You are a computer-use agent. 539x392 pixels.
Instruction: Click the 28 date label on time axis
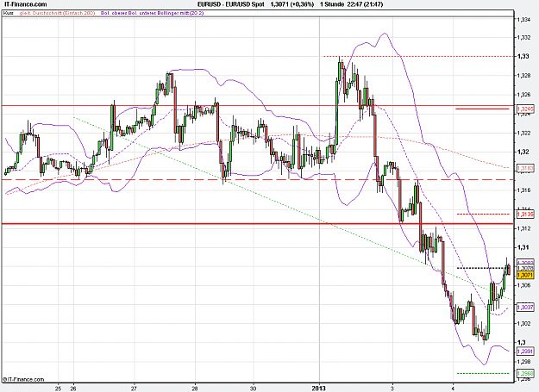point(195,389)
